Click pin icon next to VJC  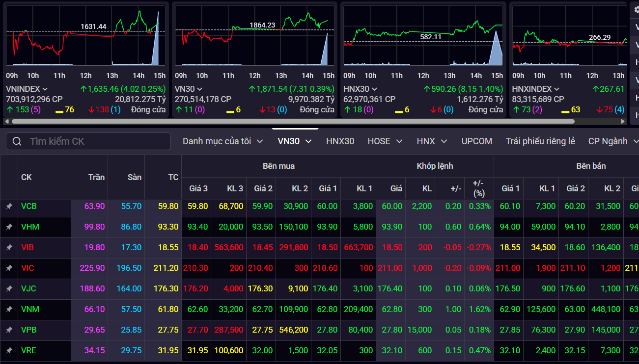pos(9,289)
